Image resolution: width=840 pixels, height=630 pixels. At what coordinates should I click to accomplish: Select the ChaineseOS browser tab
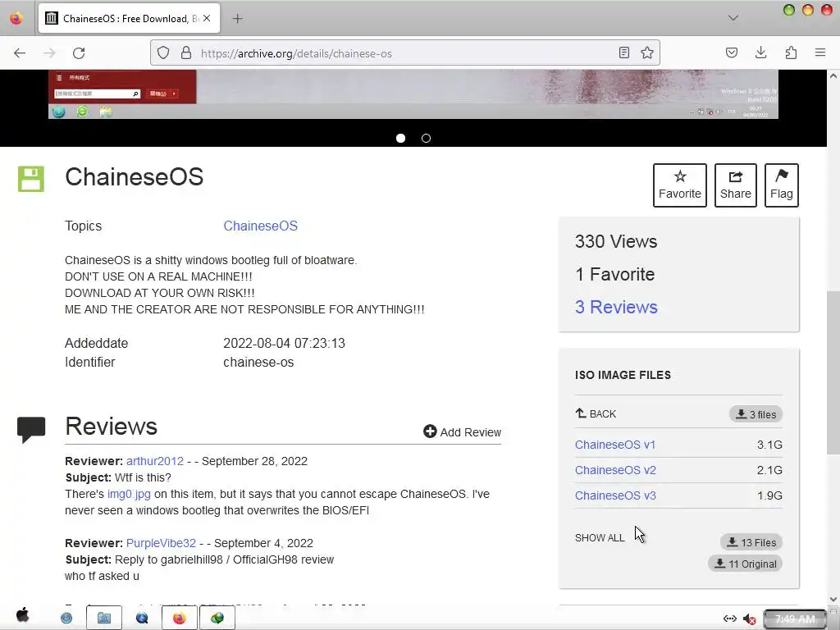click(x=129, y=18)
